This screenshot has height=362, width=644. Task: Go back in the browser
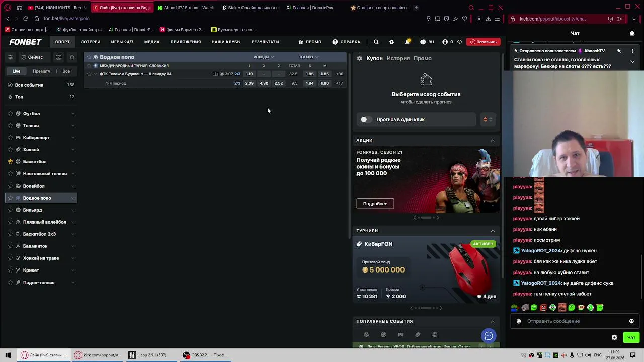coord(8,19)
